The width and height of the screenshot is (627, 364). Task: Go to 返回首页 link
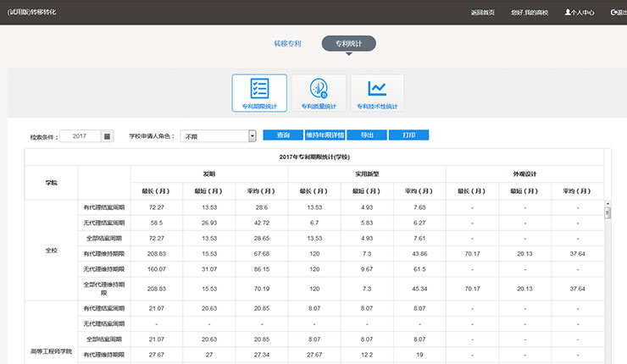click(x=482, y=13)
